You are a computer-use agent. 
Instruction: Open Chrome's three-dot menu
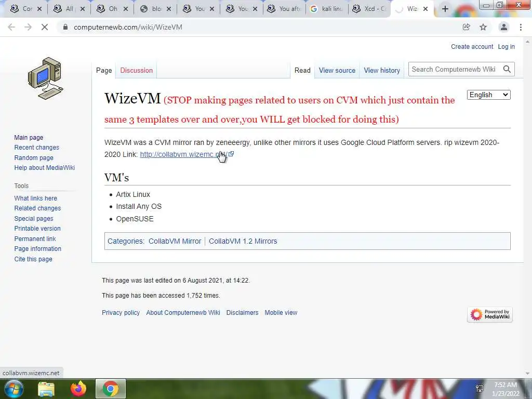(x=521, y=27)
